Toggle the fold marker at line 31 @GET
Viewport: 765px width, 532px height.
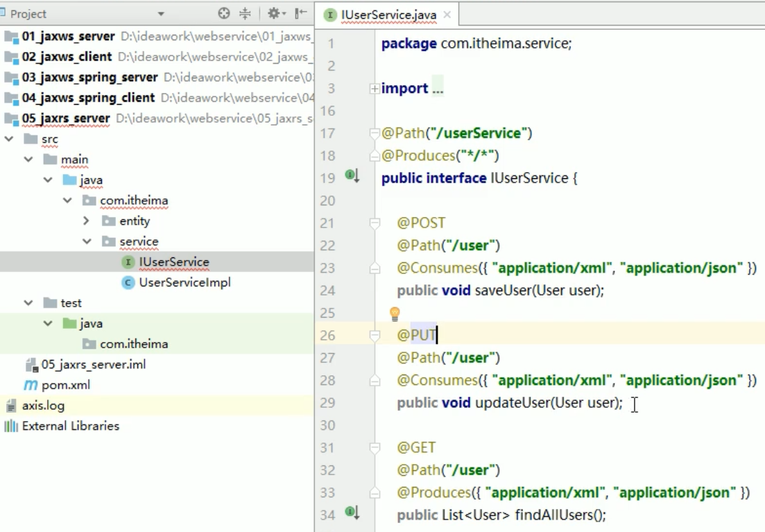[375, 447]
